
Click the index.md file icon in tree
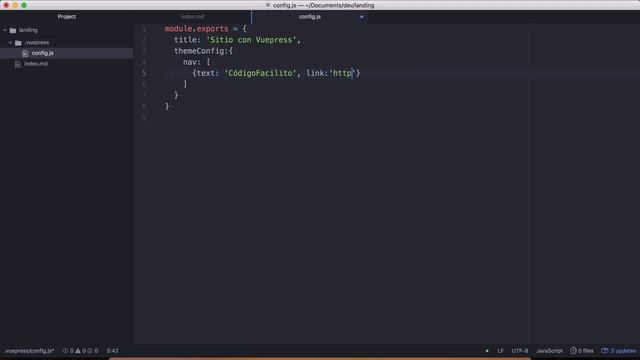coord(18,64)
